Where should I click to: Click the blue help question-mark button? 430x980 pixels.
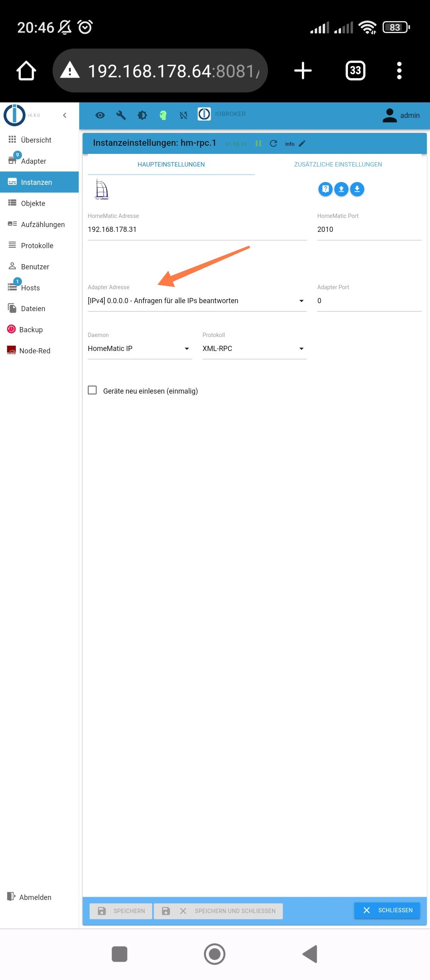[x=325, y=189]
